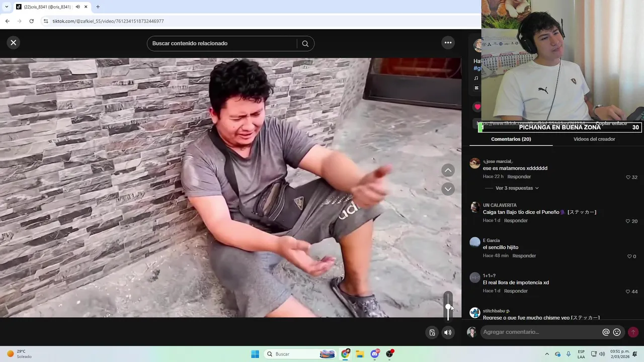The width and height of the screenshot is (644, 362).
Task: Close the cris_8341 browser tab
Action: coord(86,7)
